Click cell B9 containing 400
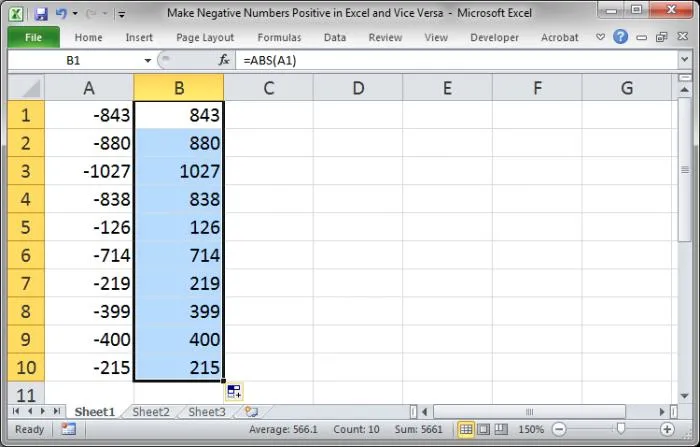 click(179, 339)
